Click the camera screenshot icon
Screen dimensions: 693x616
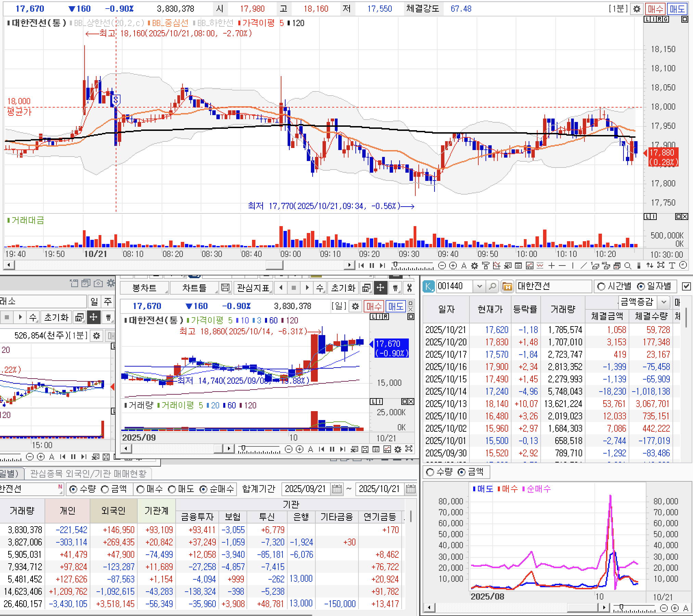click(98, 283)
